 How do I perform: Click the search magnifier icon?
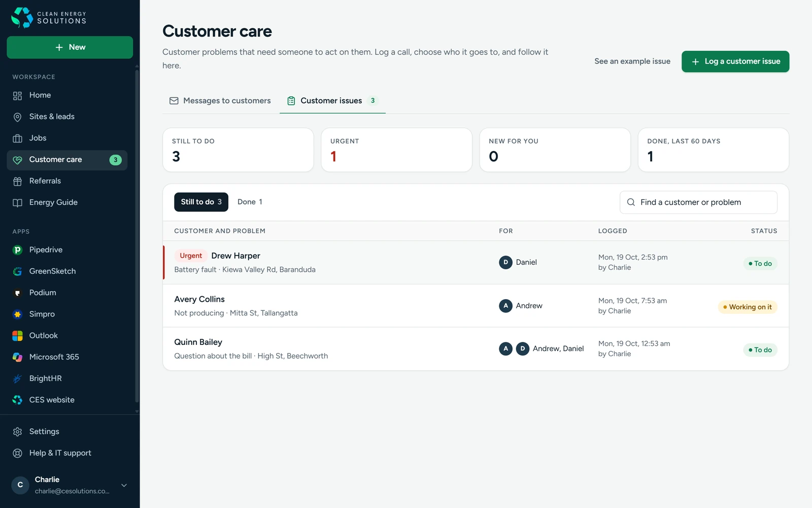coord(631,202)
